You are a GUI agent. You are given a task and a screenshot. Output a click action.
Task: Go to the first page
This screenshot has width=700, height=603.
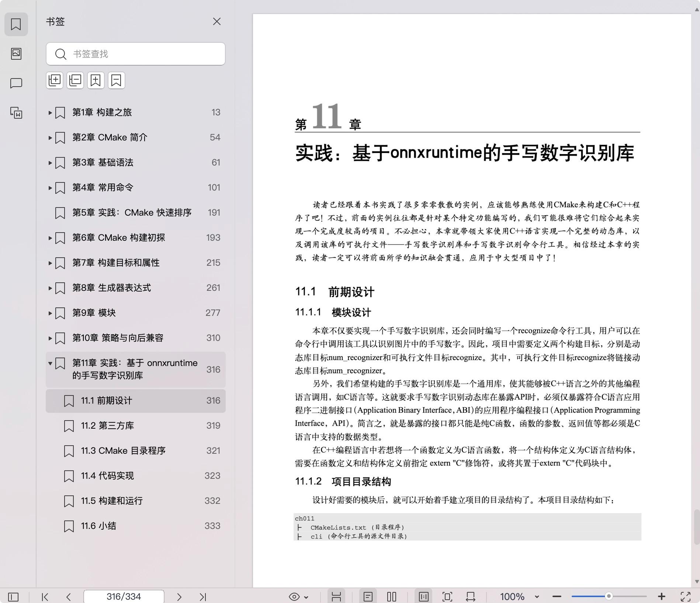point(45,597)
